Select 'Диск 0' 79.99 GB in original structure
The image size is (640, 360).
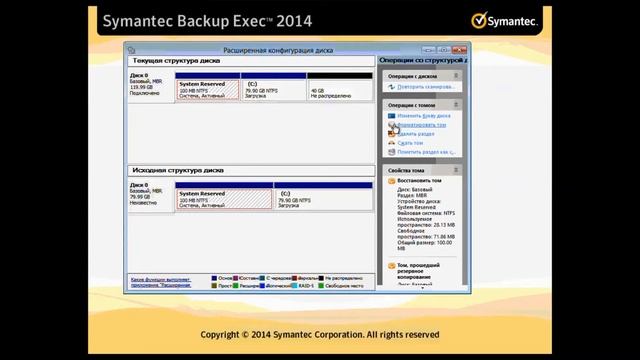click(151, 194)
